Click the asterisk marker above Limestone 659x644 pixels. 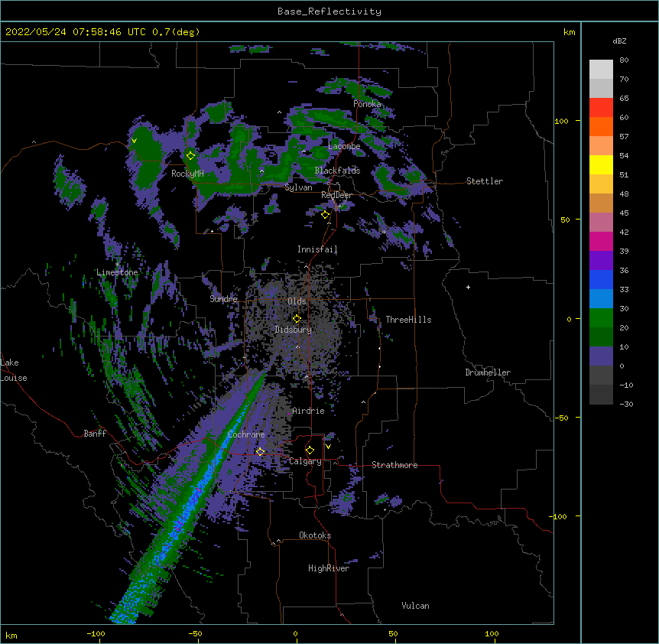[117, 265]
